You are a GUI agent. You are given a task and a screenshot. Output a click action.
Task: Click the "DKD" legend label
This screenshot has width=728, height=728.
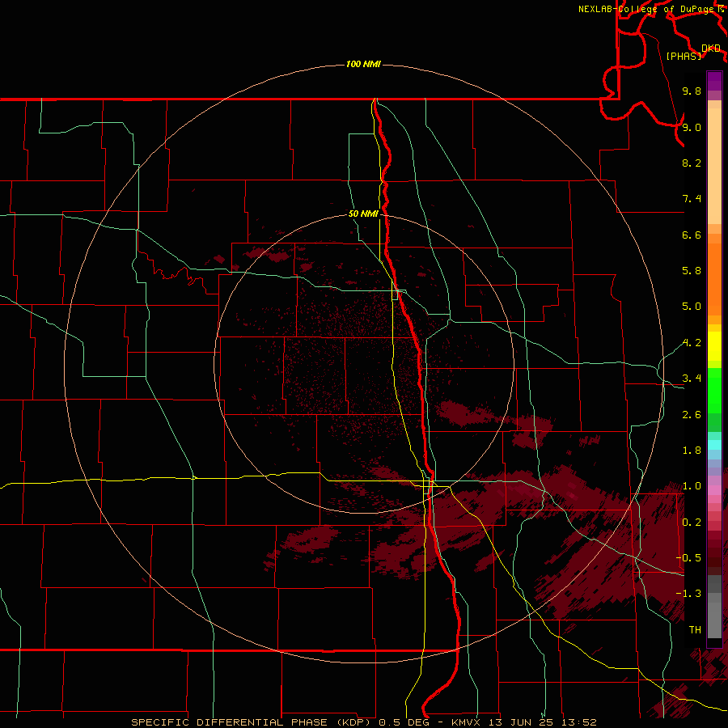point(711,49)
